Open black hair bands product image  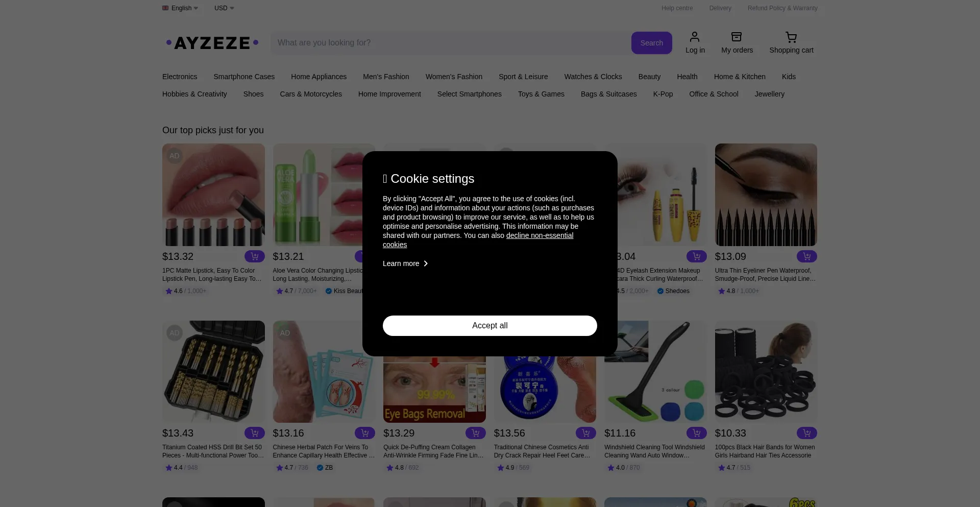(766, 372)
